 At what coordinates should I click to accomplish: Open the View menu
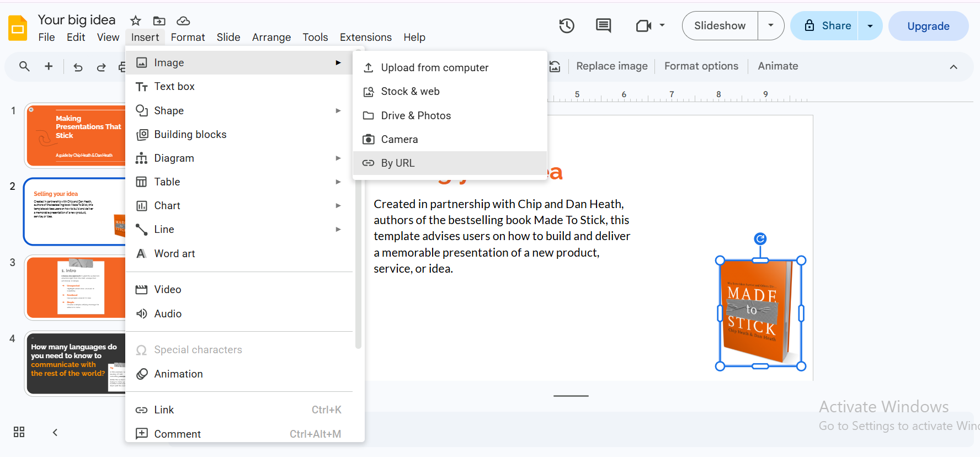click(108, 37)
